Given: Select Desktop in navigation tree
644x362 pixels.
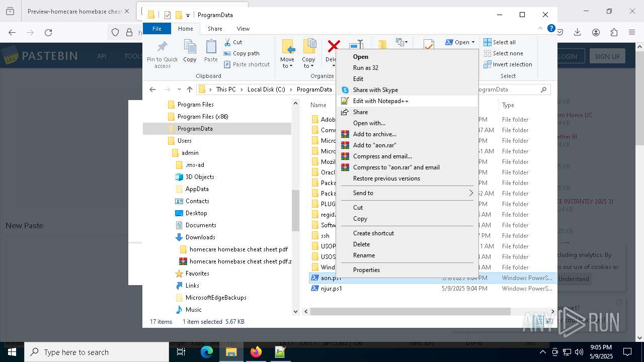Looking at the screenshot, I should click(x=196, y=213).
